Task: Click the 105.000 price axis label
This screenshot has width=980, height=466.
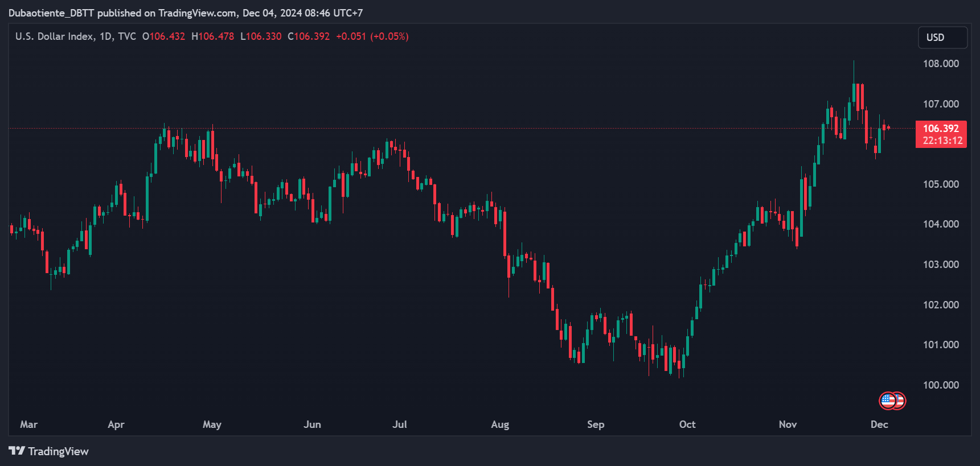Action: click(941, 184)
